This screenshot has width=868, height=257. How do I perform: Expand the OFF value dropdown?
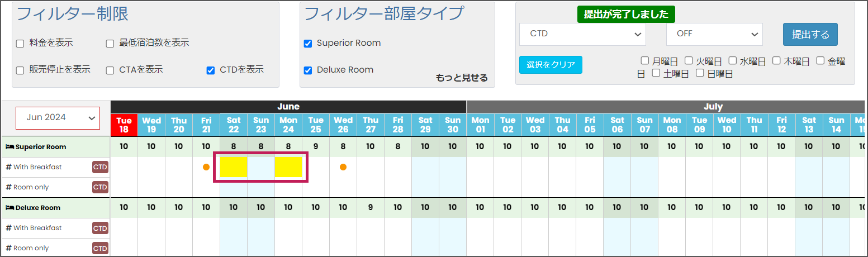714,34
